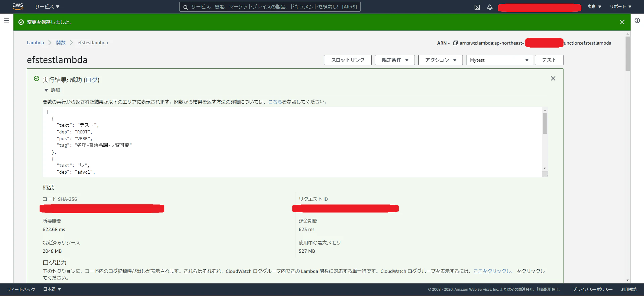Open the ログ link in execution result
The height and width of the screenshot is (296, 644).
(92, 80)
